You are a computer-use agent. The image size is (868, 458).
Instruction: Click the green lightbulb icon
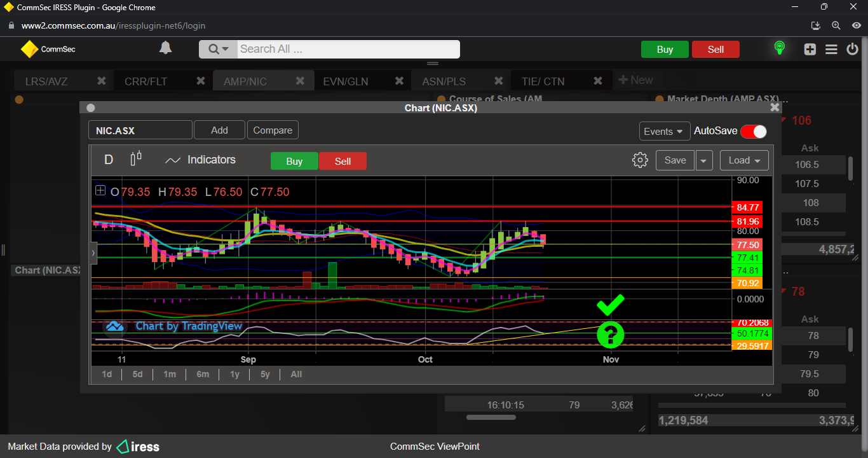tap(779, 48)
